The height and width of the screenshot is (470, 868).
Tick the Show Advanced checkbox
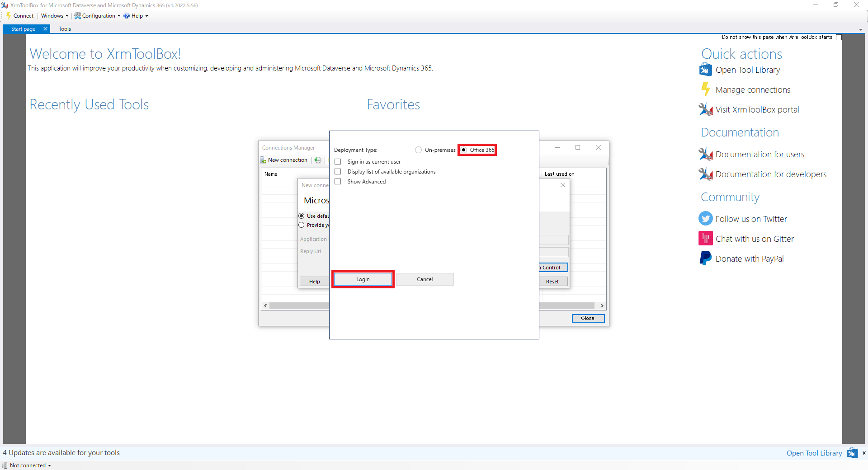tap(338, 182)
